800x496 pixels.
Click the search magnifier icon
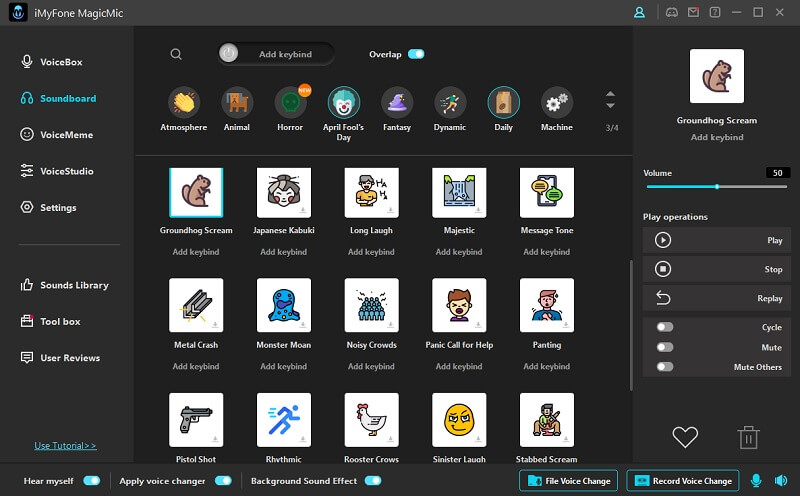coord(176,54)
